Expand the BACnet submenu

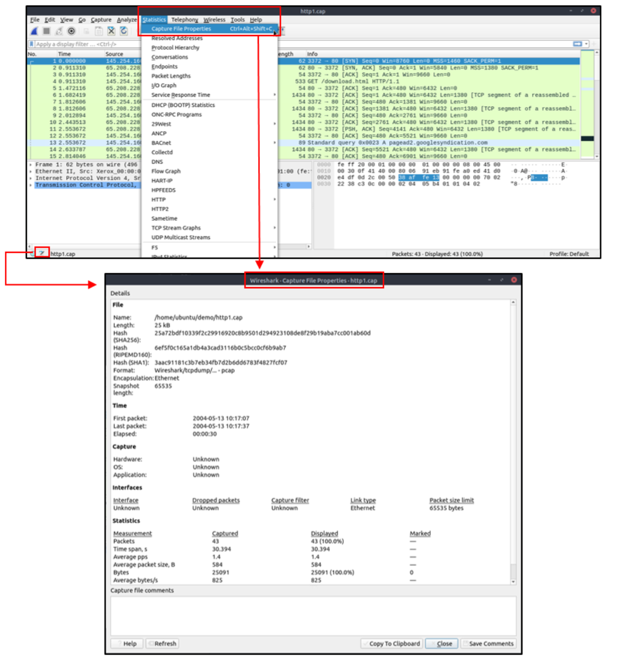click(210, 142)
